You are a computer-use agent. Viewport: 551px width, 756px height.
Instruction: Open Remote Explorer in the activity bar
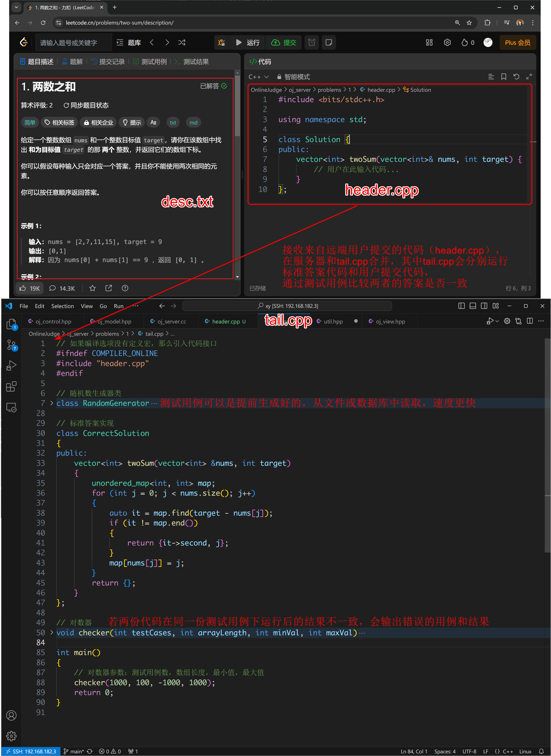point(11,407)
